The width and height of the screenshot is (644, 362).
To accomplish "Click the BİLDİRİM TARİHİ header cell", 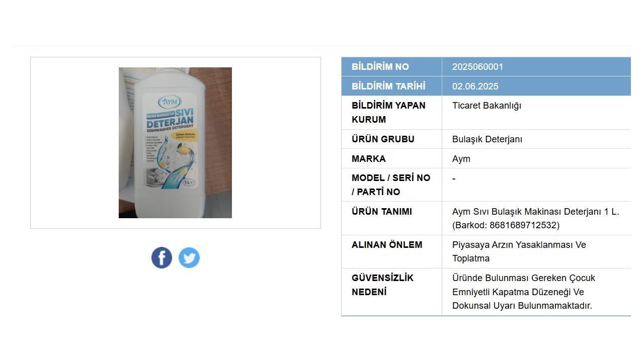I will (391, 86).
